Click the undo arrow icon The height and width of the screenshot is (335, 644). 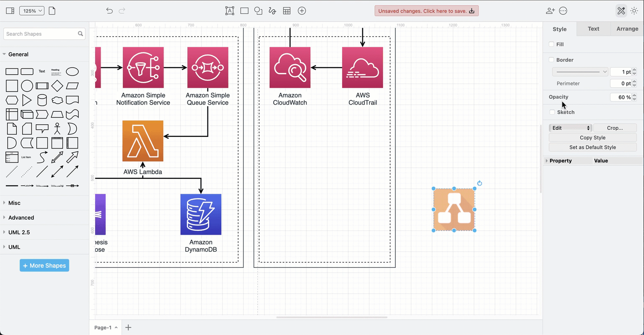[x=109, y=11]
